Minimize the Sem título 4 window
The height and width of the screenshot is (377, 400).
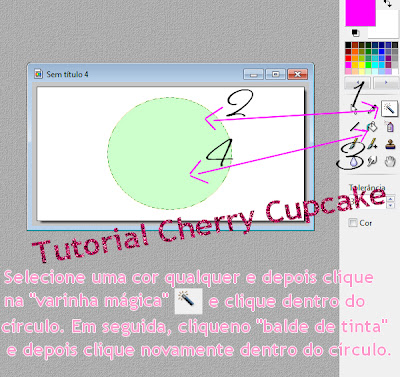pos(254,74)
